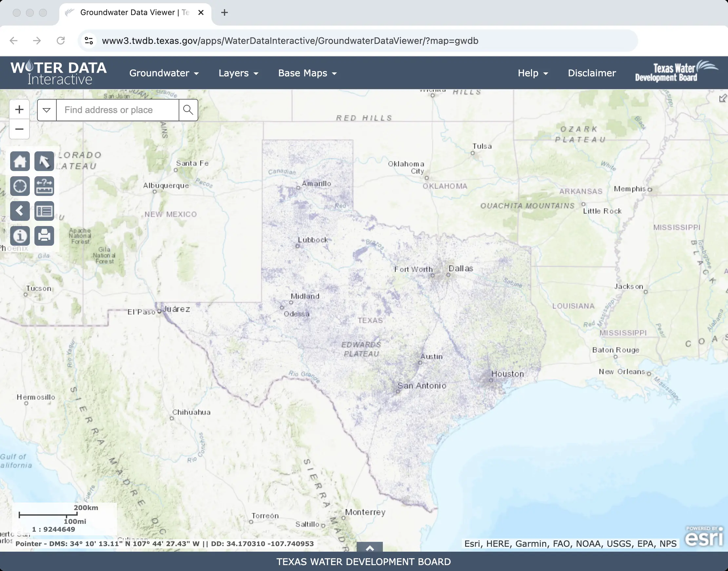This screenshot has width=728, height=571.
Task: Zoom out with the minus button
Action: 19,129
